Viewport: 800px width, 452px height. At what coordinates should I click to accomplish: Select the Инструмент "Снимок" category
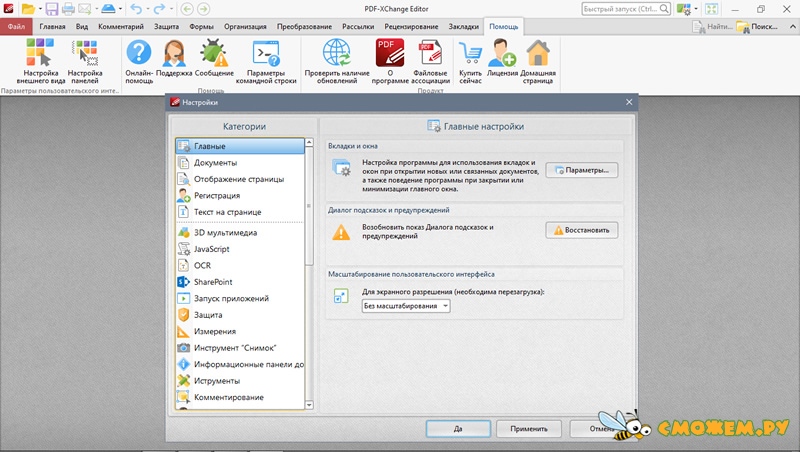[240, 348]
